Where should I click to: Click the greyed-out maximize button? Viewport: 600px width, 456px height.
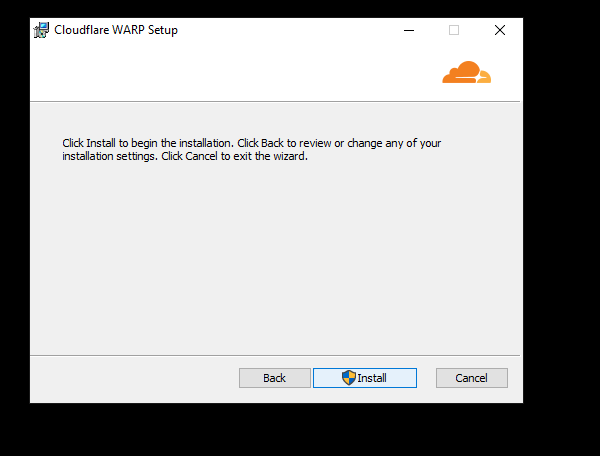coord(454,30)
